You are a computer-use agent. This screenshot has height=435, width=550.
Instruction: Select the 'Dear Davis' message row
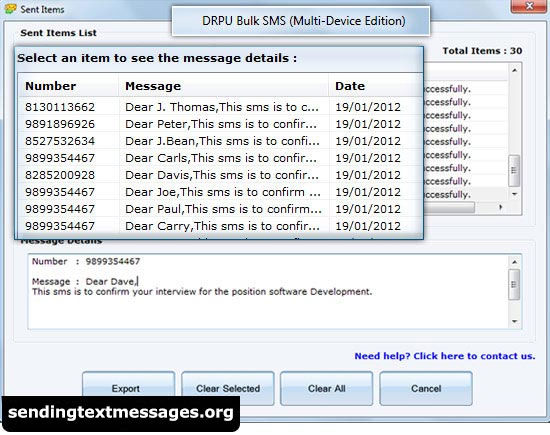point(220,175)
